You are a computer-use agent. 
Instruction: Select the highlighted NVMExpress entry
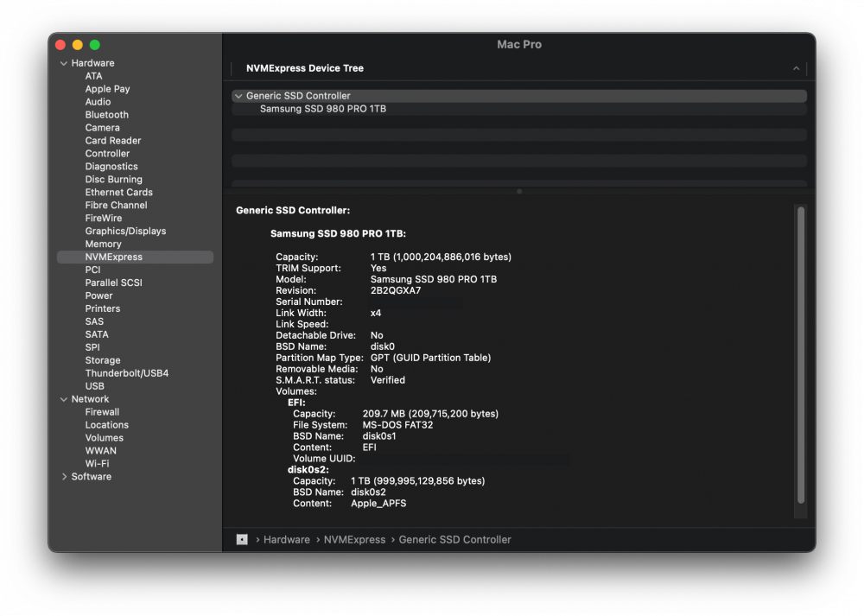pos(135,257)
